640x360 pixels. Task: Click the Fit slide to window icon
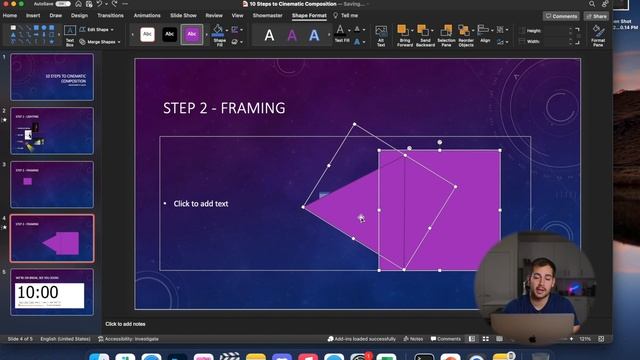pyautogui.click(x=601, y=339)
